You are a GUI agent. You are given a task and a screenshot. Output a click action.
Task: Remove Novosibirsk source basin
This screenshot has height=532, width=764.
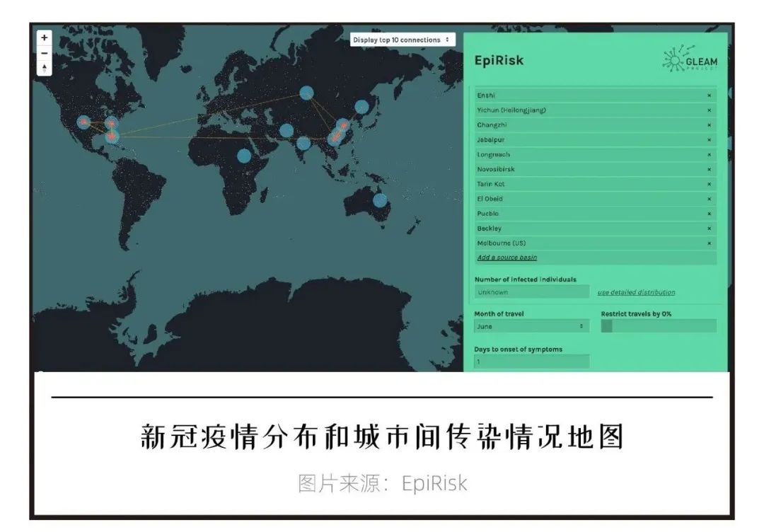(x=709, y=170)
